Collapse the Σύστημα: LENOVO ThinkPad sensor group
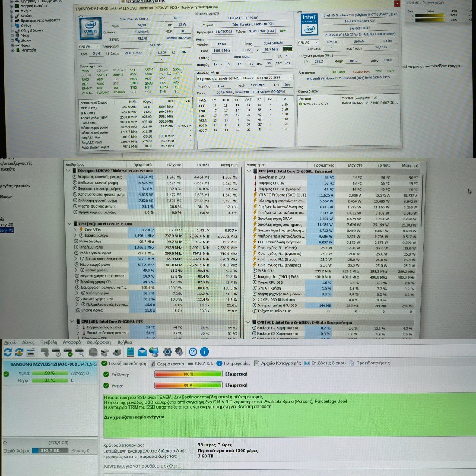This screenshot has width=476, height=476. click(x=68, y=171)
